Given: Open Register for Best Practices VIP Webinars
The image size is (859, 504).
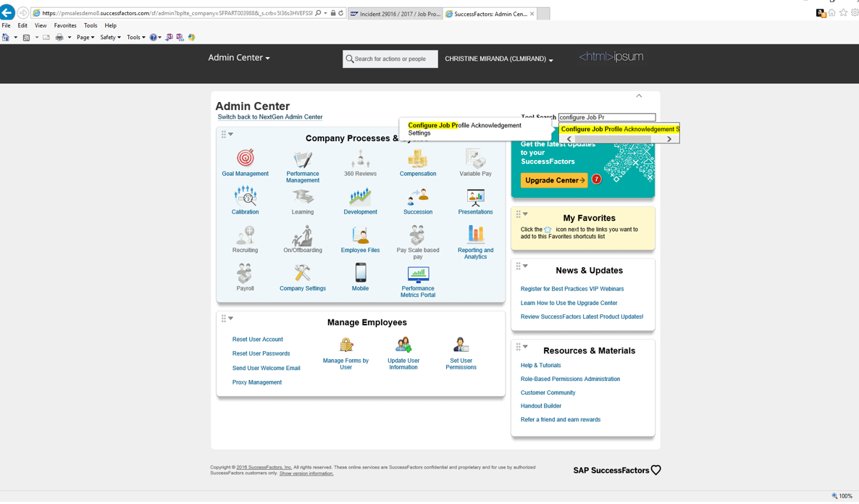Looking at the screenshot, I should click(572, 289).
